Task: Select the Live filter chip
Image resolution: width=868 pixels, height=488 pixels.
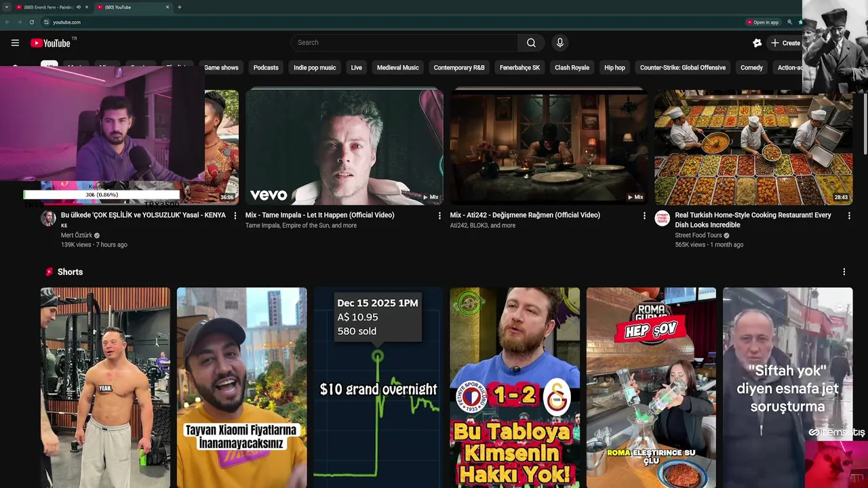Action: click(356, 68)
